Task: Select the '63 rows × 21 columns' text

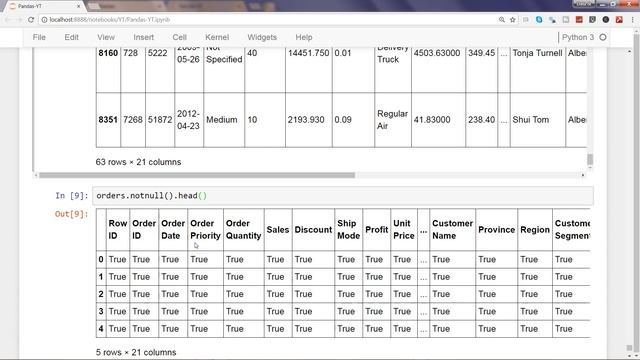Action: point(138,162)
